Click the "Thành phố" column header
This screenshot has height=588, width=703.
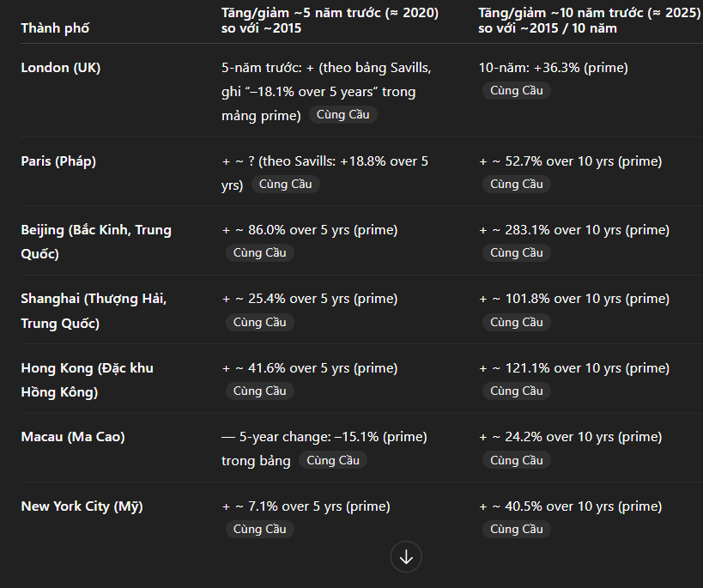(55, 28)
